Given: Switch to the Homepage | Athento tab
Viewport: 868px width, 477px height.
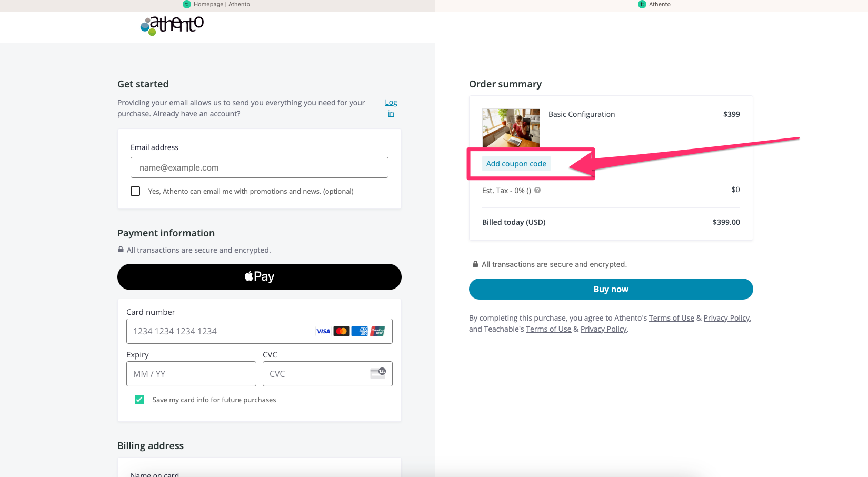Looking at the screenshot, I should (x=217, y=4).
